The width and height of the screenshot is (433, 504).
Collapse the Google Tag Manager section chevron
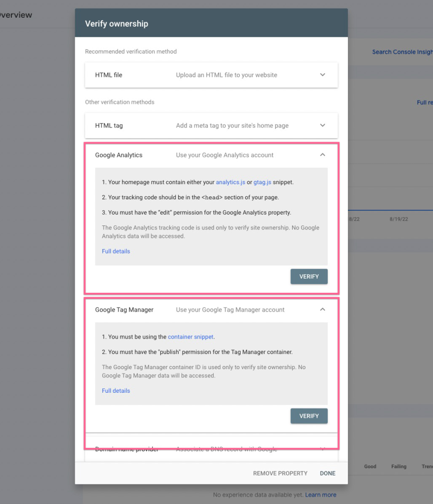coord(322,310)
